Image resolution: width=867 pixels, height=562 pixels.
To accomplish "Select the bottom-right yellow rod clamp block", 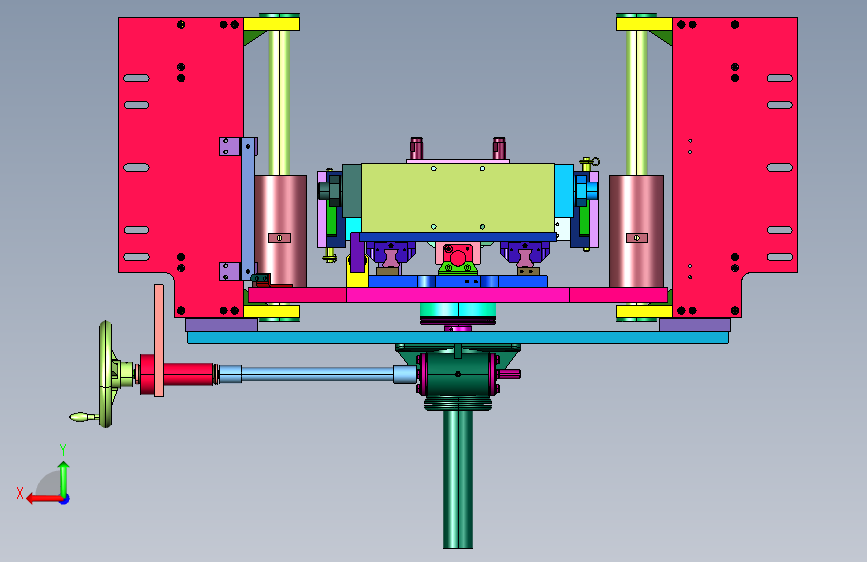I will click(644, 311).
